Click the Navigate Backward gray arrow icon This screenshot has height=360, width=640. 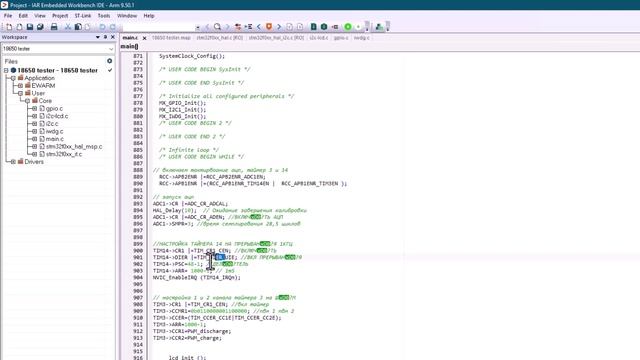click(x=207, y=27)
